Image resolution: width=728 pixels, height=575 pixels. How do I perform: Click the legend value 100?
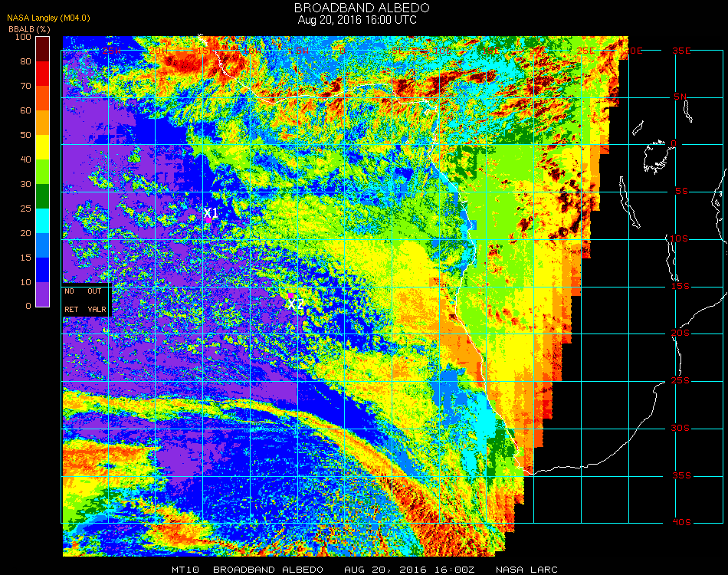23,37
